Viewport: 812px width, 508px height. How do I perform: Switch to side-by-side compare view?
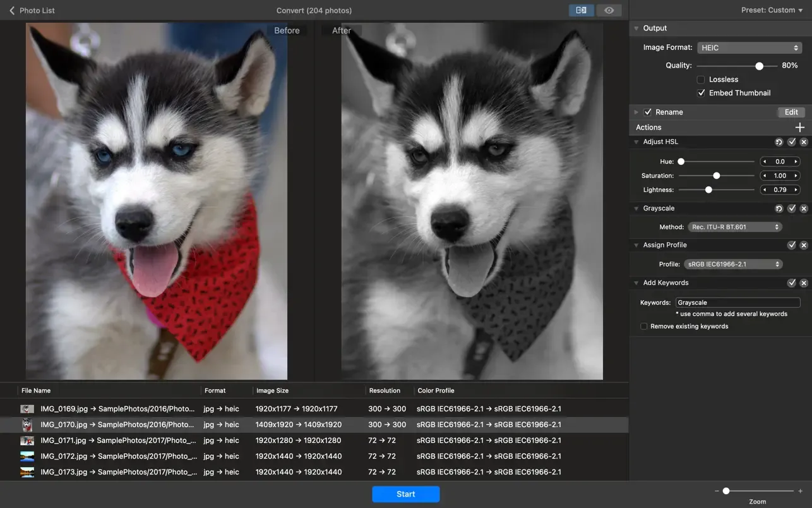pos(581,10)
